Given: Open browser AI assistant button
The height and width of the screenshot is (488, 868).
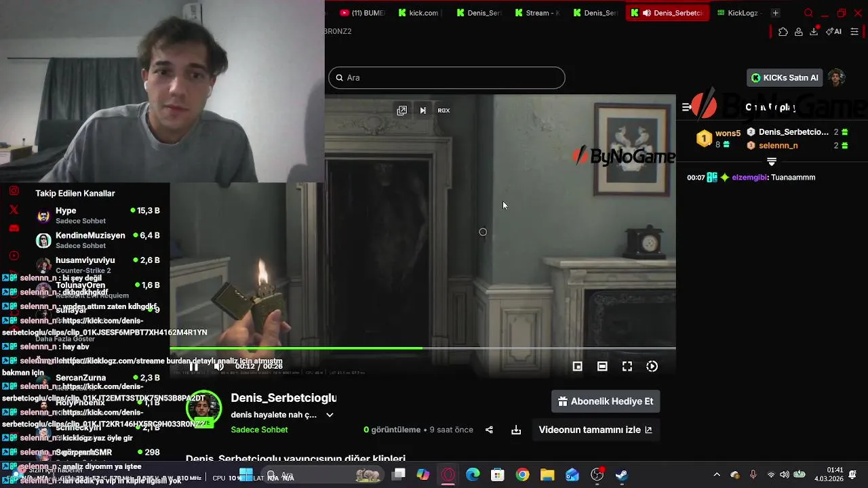Looking at the screenshot, I should point(833,32).
